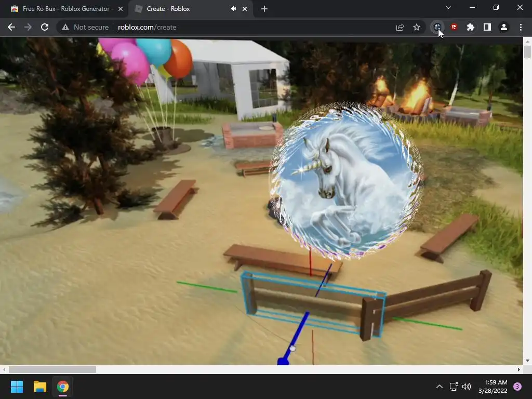532x399 pixels.
Task: Open the Extensions puzzle piece menu
Action: coord(471,27)
